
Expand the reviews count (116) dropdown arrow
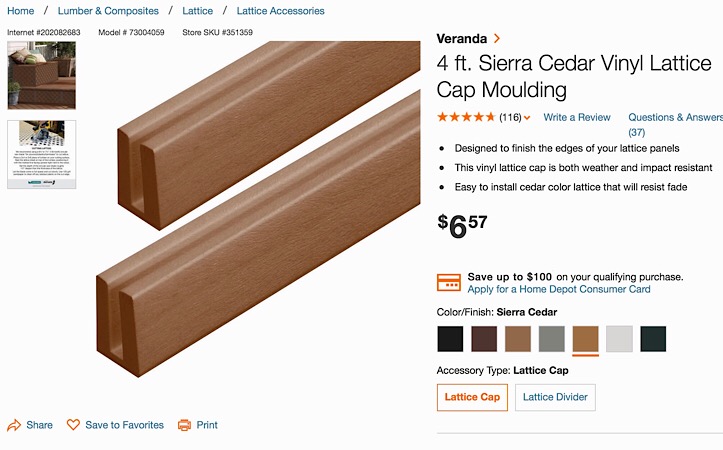[527, 118]
